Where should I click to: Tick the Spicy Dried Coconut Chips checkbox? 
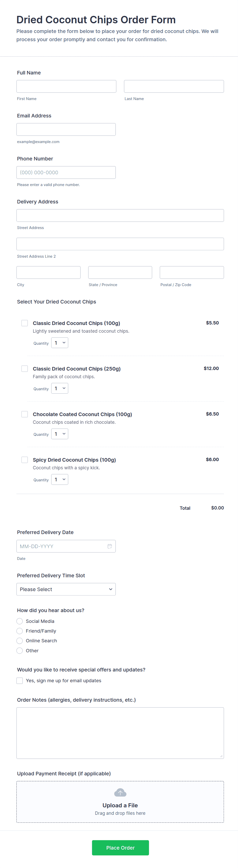(x=25, y=460)
